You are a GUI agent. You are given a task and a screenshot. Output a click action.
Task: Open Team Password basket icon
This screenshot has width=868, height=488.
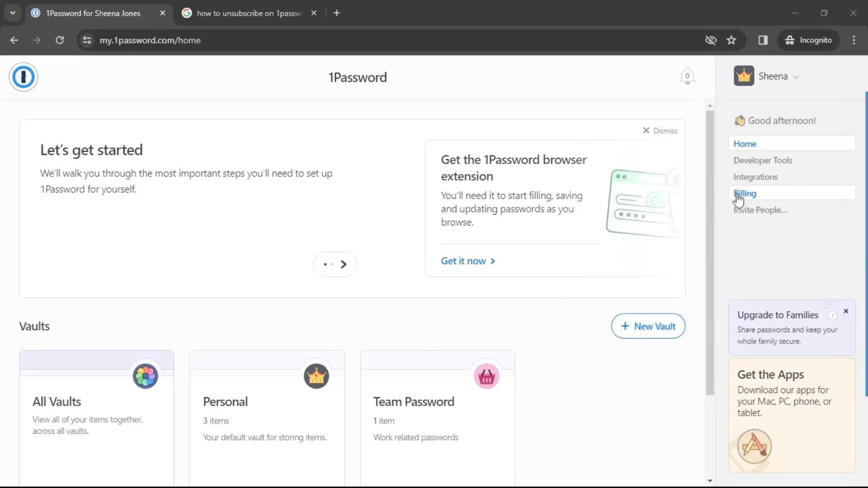[486, 376]
